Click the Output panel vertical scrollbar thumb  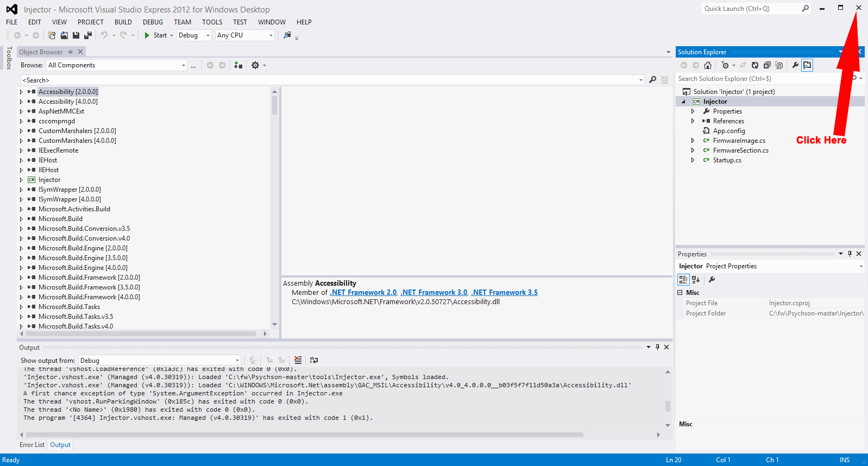pos(668,406)
